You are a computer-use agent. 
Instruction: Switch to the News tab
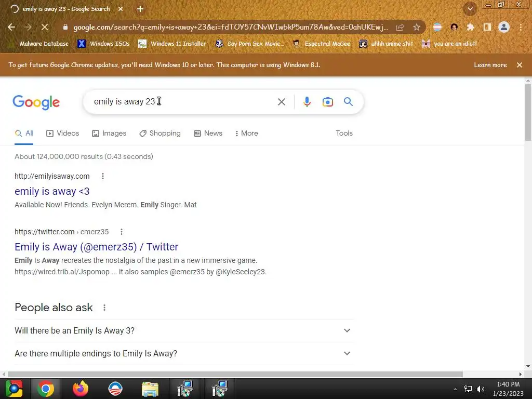208,134
